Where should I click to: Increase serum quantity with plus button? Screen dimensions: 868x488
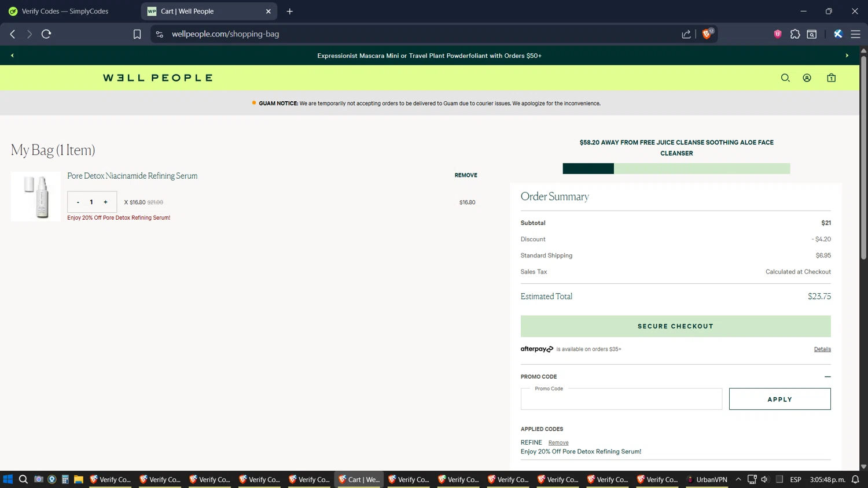tap(105, 202)
